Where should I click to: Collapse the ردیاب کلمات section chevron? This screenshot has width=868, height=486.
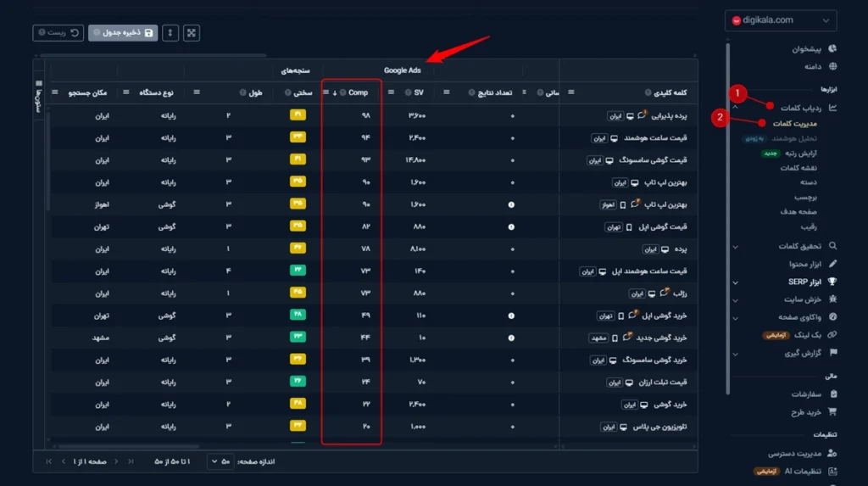point(736,108)
